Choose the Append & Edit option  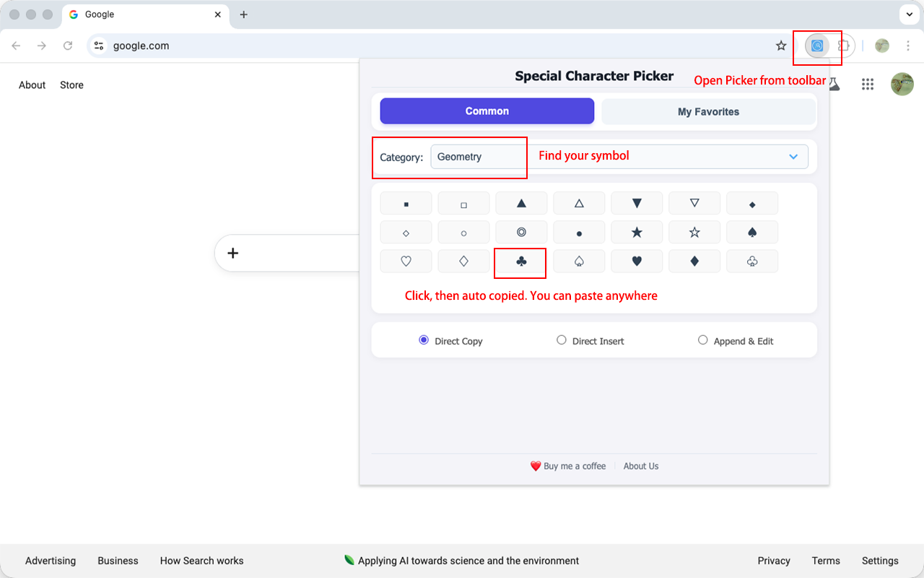click(703, 340)
